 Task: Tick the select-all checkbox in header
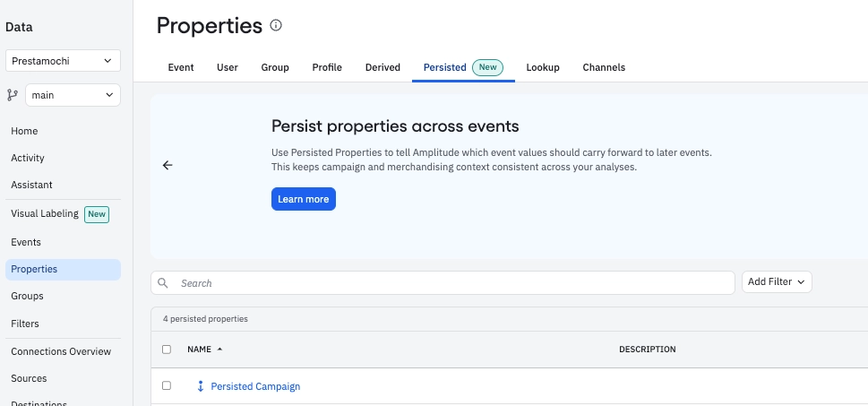pyautogui.click(x=167, y=349)
